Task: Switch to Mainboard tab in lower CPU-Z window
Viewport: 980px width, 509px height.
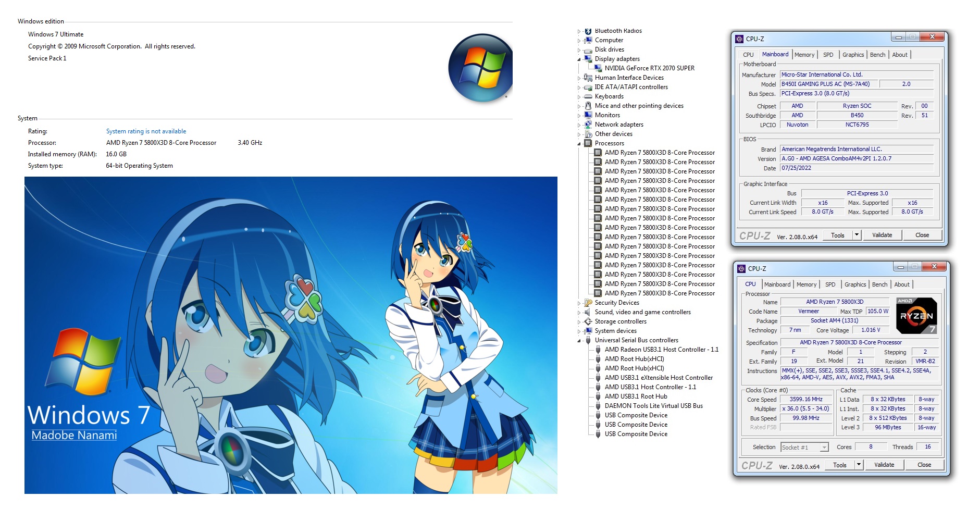Action: [777, 284]
